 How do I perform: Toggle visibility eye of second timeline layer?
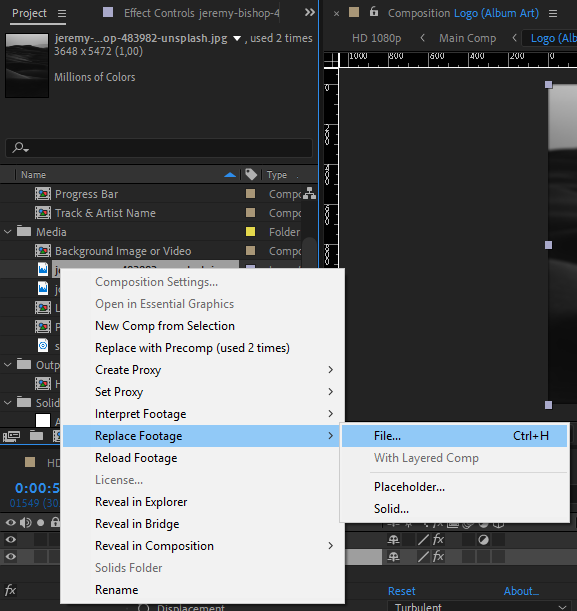11,557
